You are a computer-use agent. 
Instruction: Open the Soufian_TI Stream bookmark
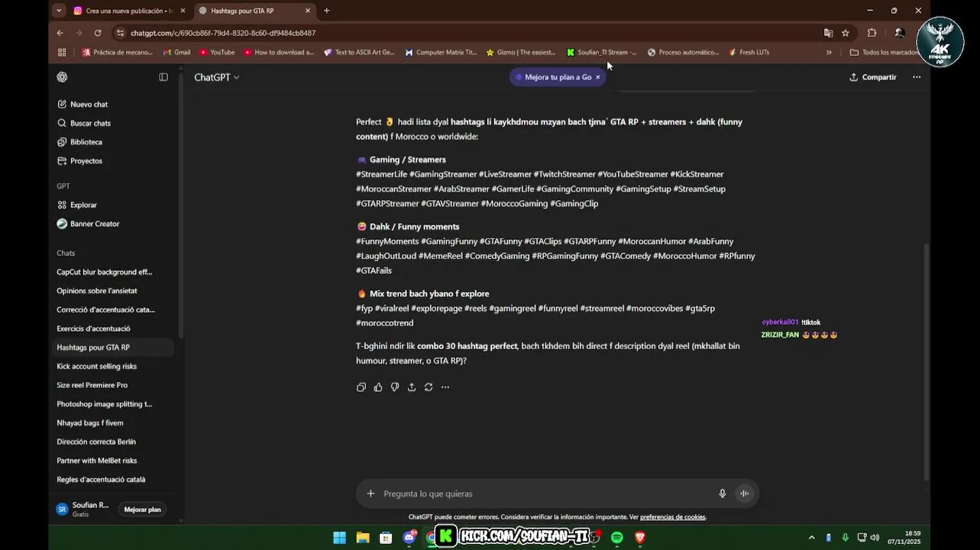[602, 53]
